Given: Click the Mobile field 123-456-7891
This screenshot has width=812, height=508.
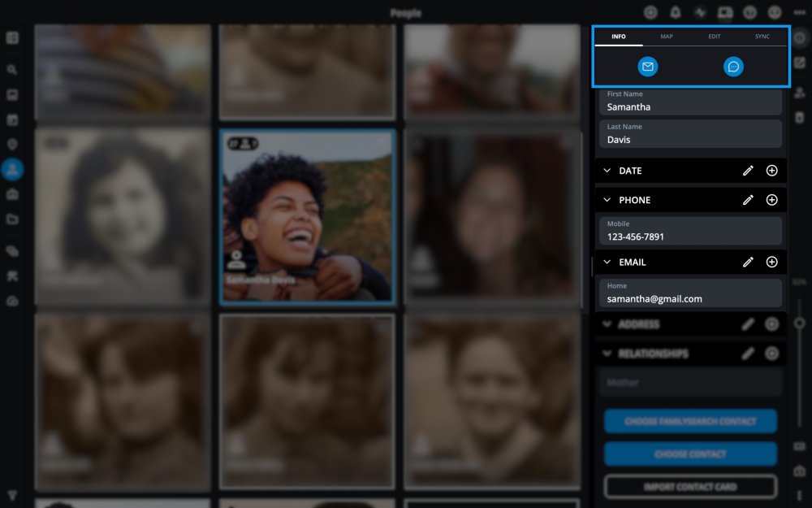Looking at the screenshot, I should [x=690, y=231].
